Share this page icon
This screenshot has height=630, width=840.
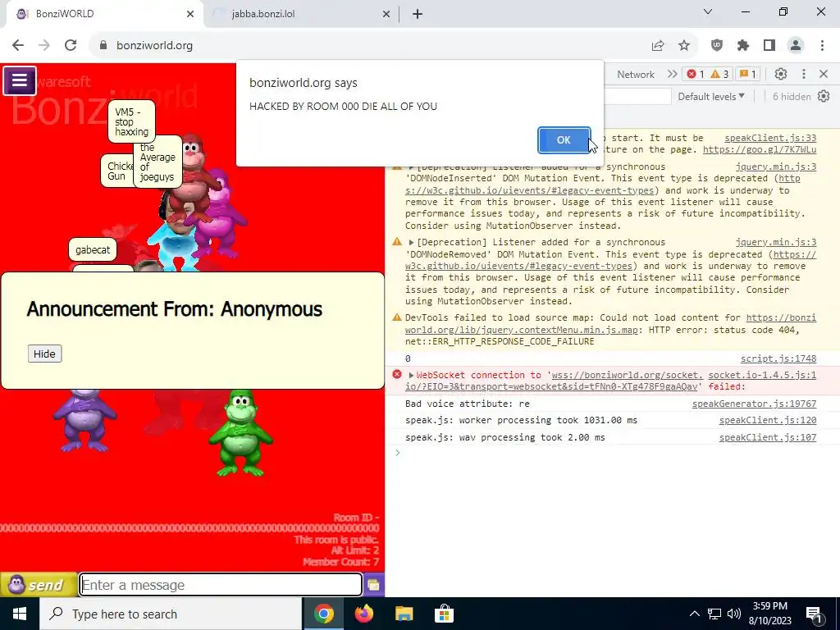click(x=658, y=46)
